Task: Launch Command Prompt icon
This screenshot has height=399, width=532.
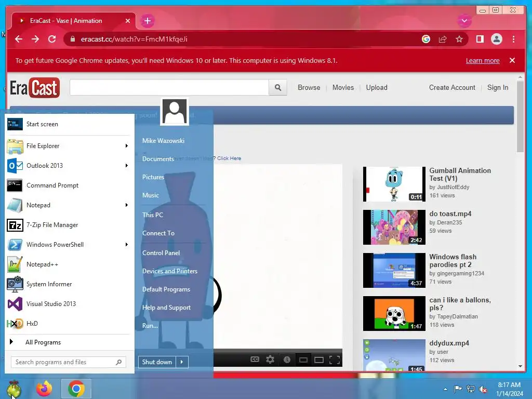Action: coord(15,185)
